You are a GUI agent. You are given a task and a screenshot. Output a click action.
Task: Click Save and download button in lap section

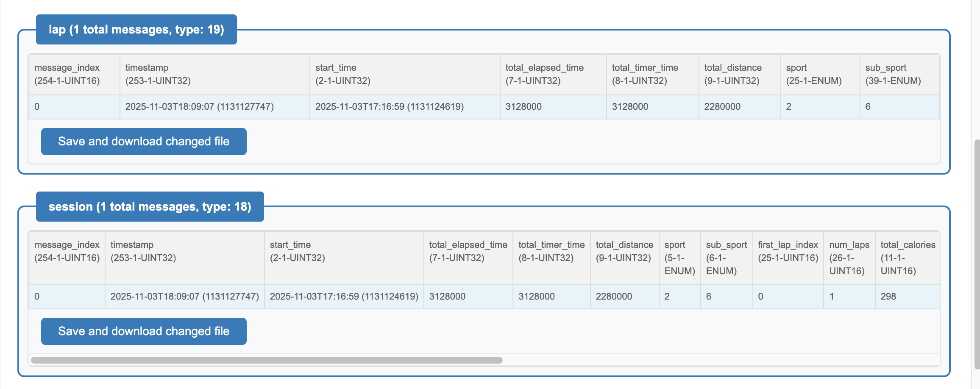[x=144, y=142]
